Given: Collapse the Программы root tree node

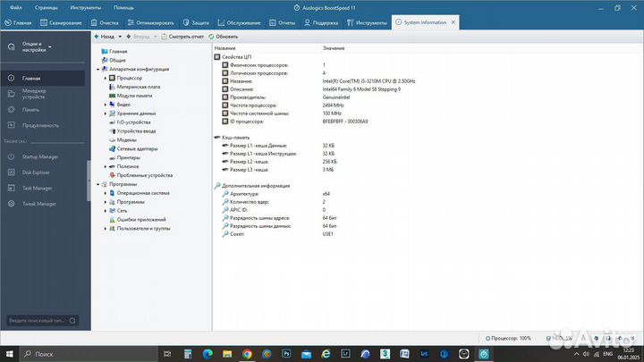Looking at the screenshot, I should 97,184.
